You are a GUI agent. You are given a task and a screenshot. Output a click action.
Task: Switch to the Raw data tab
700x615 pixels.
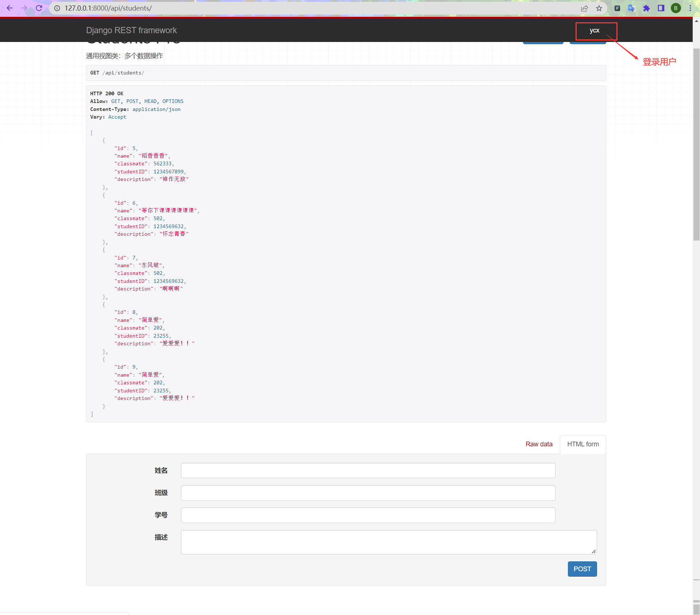tap(539, 444)
